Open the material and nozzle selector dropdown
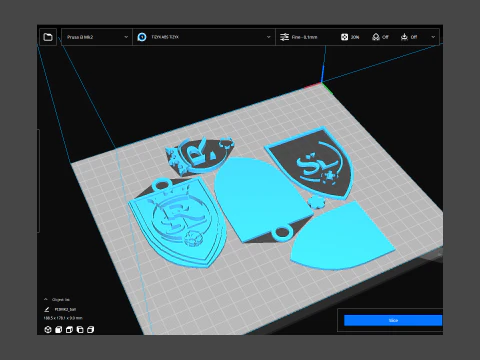 point(204,37)
